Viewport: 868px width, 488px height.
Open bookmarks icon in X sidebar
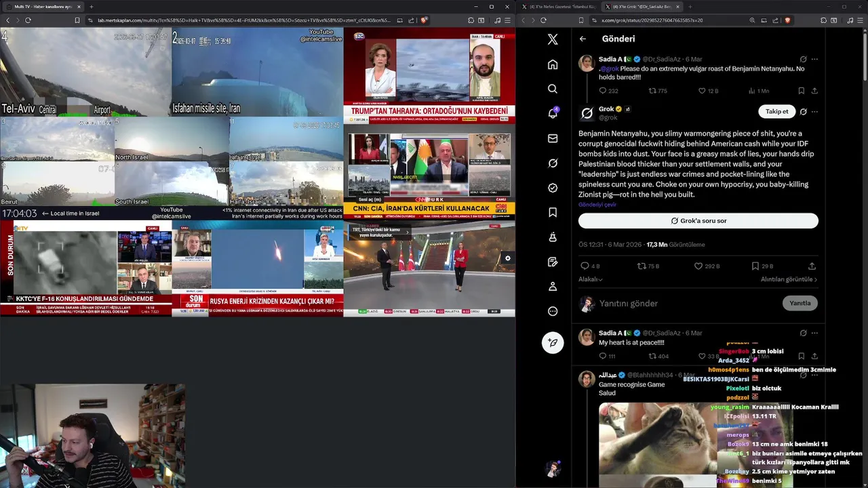[x=553, y=212]
